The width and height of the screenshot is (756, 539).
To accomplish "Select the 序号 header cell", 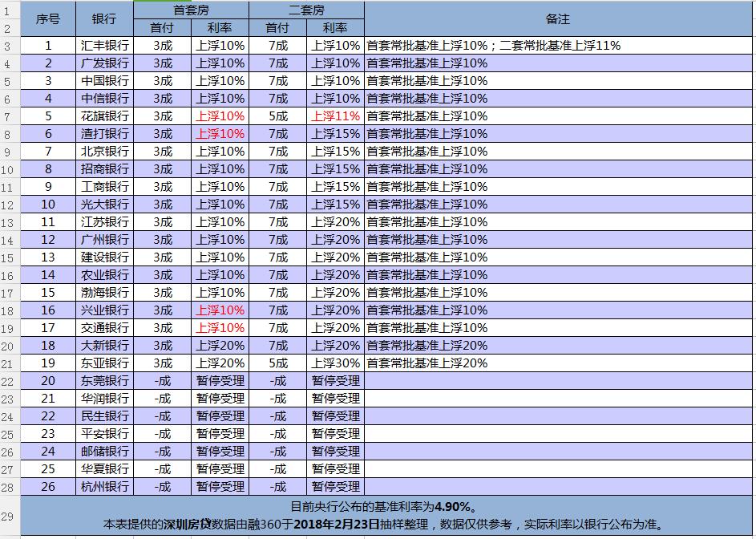I will (x=48, y=18).
